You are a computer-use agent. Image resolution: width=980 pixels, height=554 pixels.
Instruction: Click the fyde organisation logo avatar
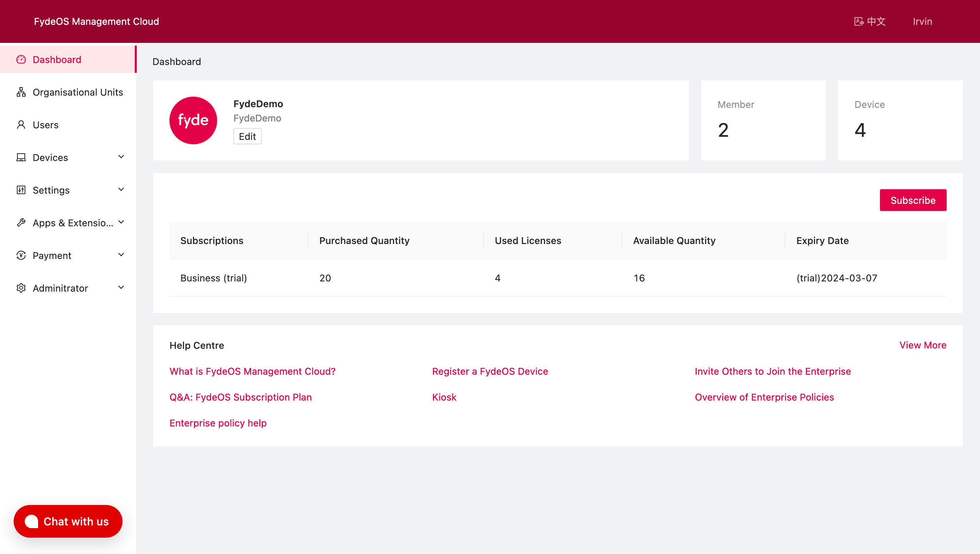[193, 120]
